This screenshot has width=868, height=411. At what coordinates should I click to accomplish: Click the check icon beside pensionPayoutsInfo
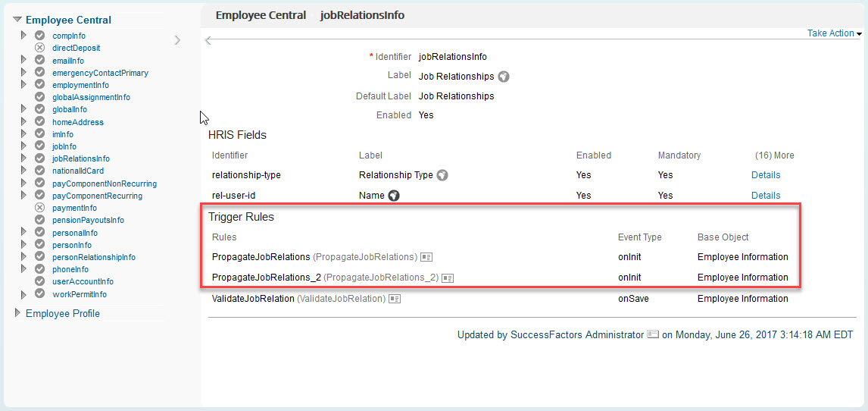(x=40, y=220)
